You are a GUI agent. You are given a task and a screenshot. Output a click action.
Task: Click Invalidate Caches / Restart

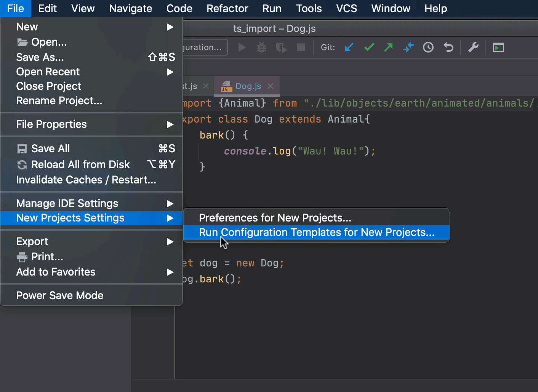click(86, 180)
